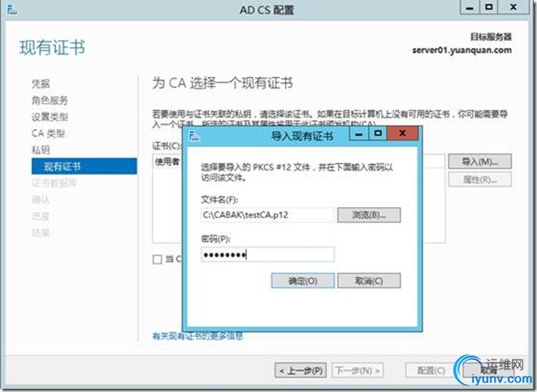Click the import dialog title bar icon

coord(194,136)
